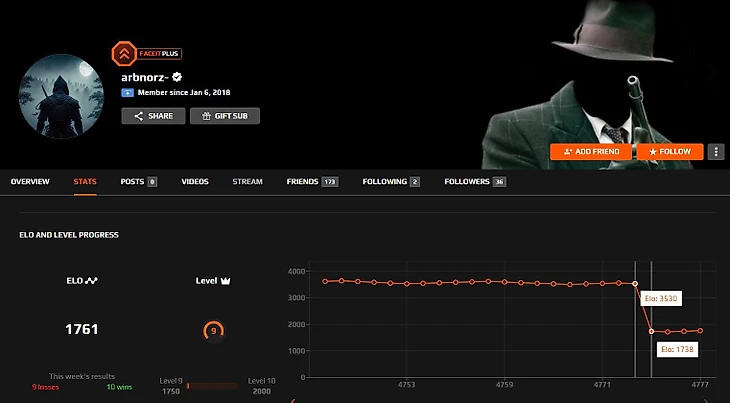Click the FACEIT Plus badge icon
Screen dimensions: 730x403
pyautogui.click(x=124, y=54)
